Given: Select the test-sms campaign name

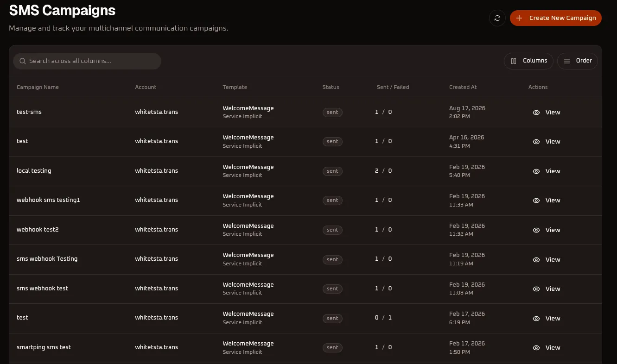Looking at the screenshot, I should tap(29, 112).
